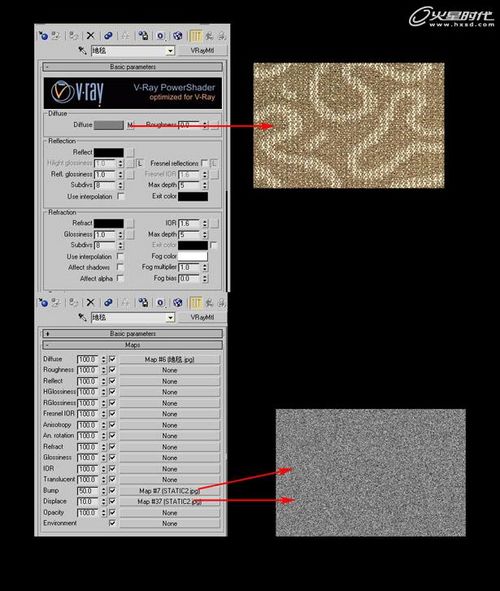The height and width of the screenshot is (591, 500).
Task: Click the Reset Map/Material X icon in top toolbar
Action: pos(90,36)
